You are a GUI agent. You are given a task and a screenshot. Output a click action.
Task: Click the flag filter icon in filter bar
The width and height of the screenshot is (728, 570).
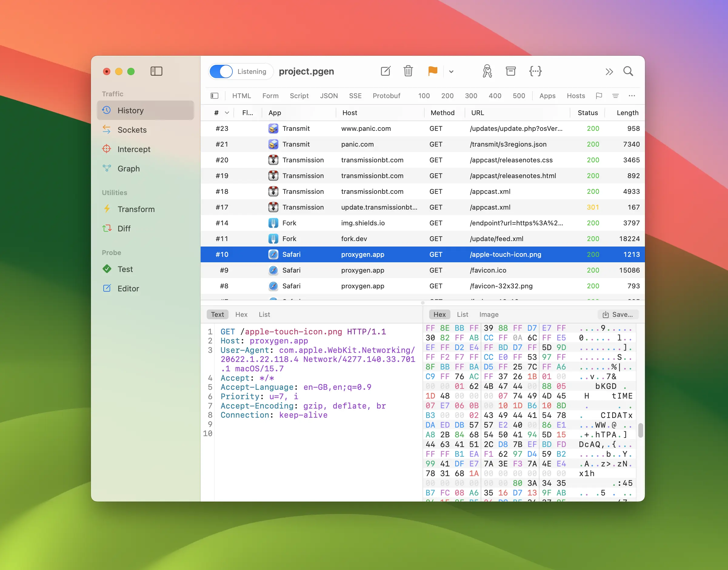click(599, 96)
